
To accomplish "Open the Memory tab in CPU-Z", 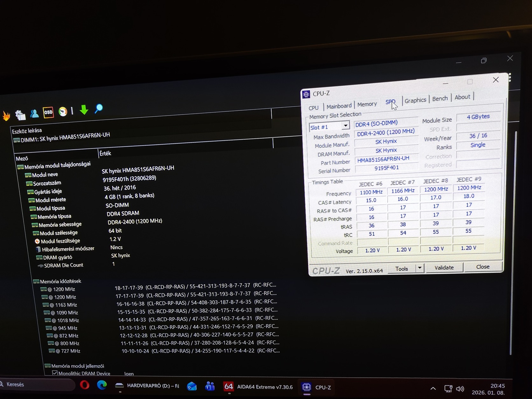I will click(x=367, y=104).
